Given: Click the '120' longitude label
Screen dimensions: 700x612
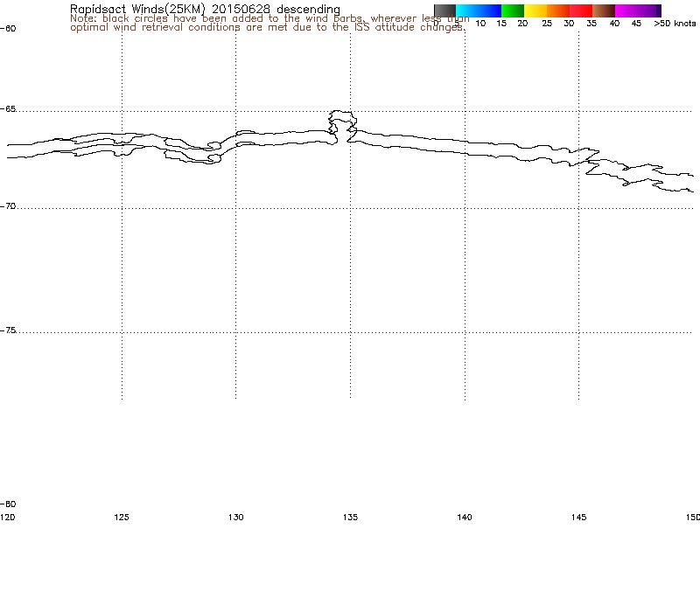Looking at the screenshot, I should 8,517.
